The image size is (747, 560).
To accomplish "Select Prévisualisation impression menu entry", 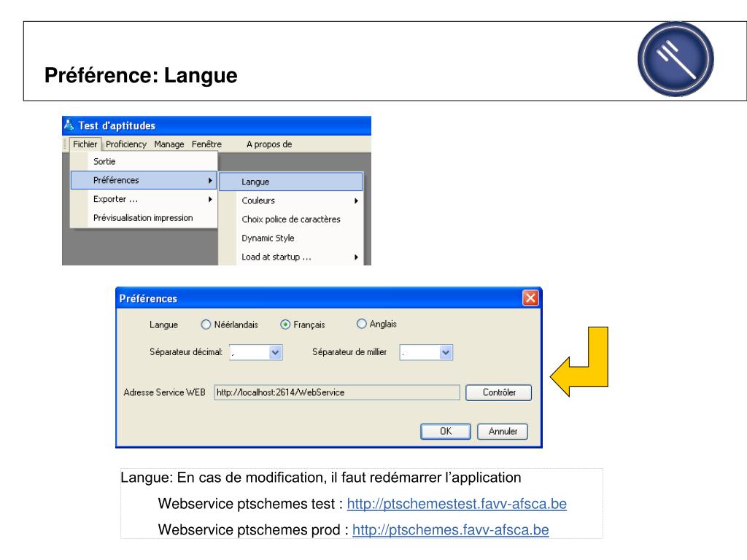I will [x=144, y=217].
